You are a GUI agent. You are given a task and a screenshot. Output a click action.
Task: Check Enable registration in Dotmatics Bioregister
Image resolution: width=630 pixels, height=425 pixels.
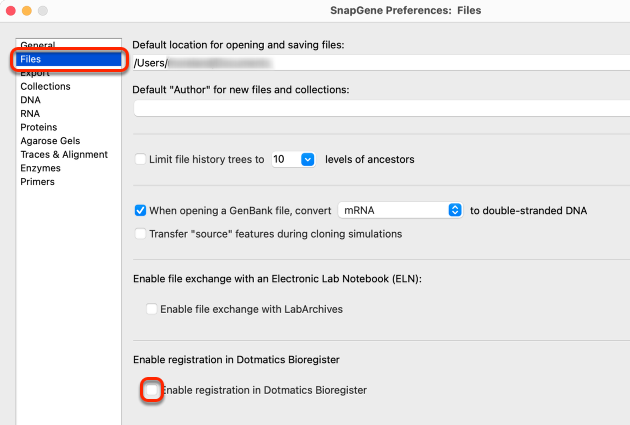pyautogui.click(x=152, y=390)
